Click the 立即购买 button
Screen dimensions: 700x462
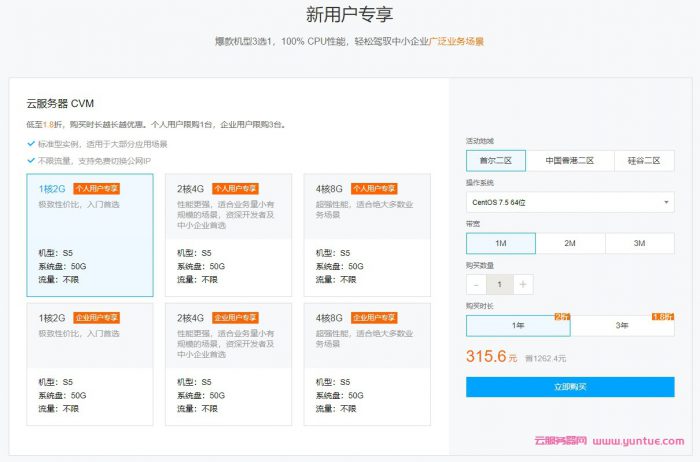point(569,387)
